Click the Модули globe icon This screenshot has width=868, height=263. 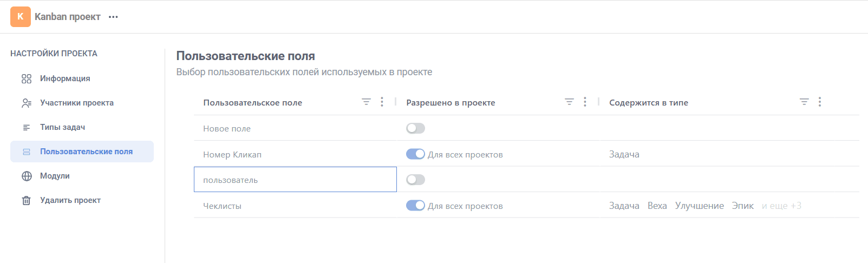click(x=27, y=176)
